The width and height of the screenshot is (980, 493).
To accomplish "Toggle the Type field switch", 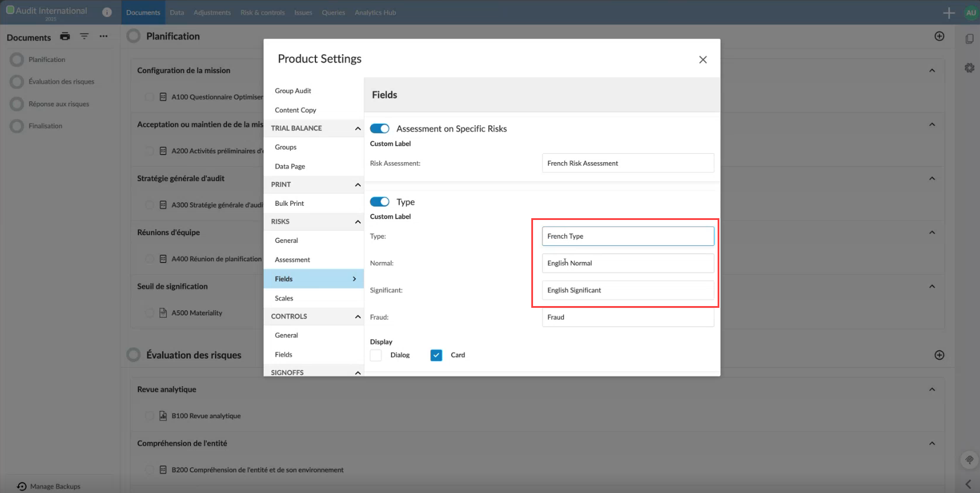I will pyautogui.click(x=380, y=202).
